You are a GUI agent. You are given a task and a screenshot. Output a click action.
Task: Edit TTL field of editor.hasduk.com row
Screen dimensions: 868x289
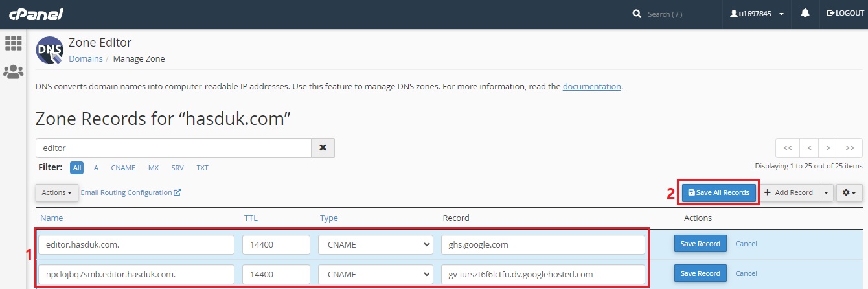[277, 244]
